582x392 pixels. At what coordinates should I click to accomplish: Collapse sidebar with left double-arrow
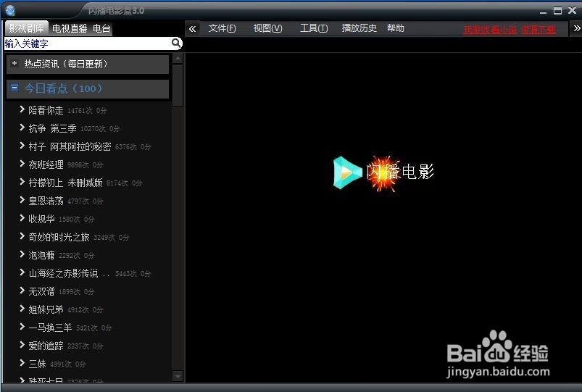pyautogui.click(x=192, y=28)
